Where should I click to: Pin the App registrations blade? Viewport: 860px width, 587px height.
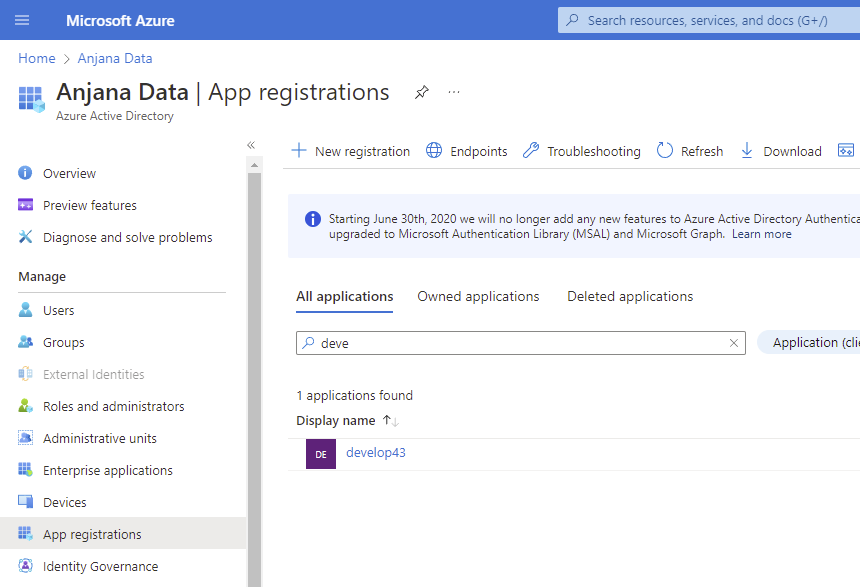422,92
